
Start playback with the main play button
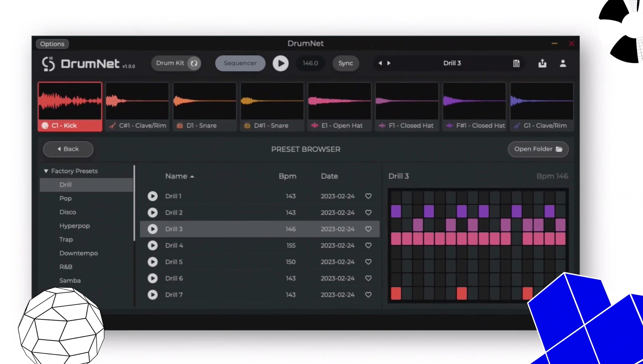tap(281, 63)
